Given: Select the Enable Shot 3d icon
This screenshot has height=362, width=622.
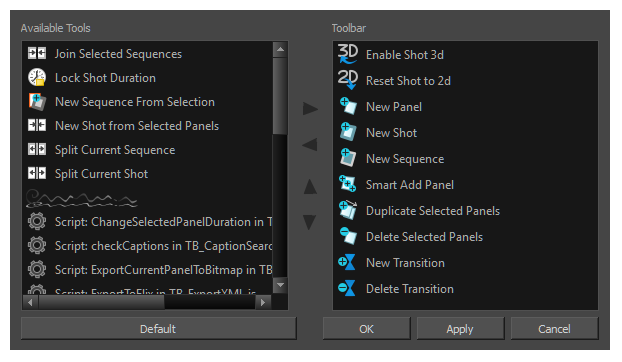Looking at the screenshot, I should [348, 54].
